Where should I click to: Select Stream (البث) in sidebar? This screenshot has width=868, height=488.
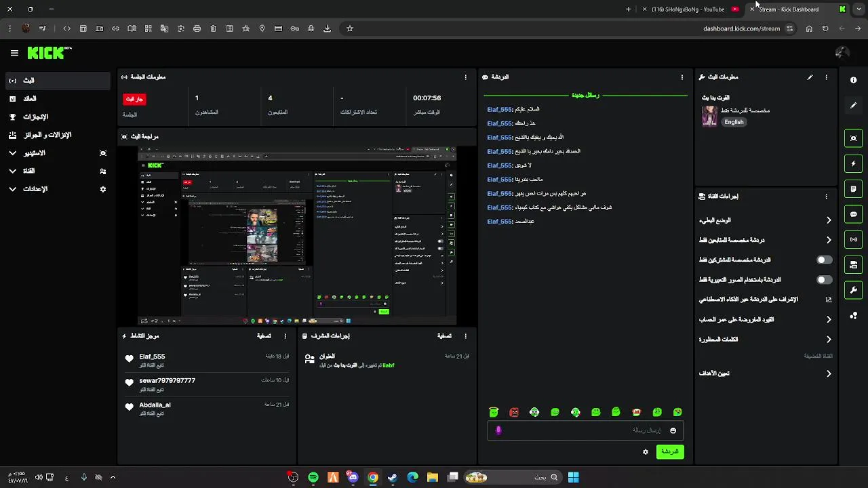coord(57,81)
